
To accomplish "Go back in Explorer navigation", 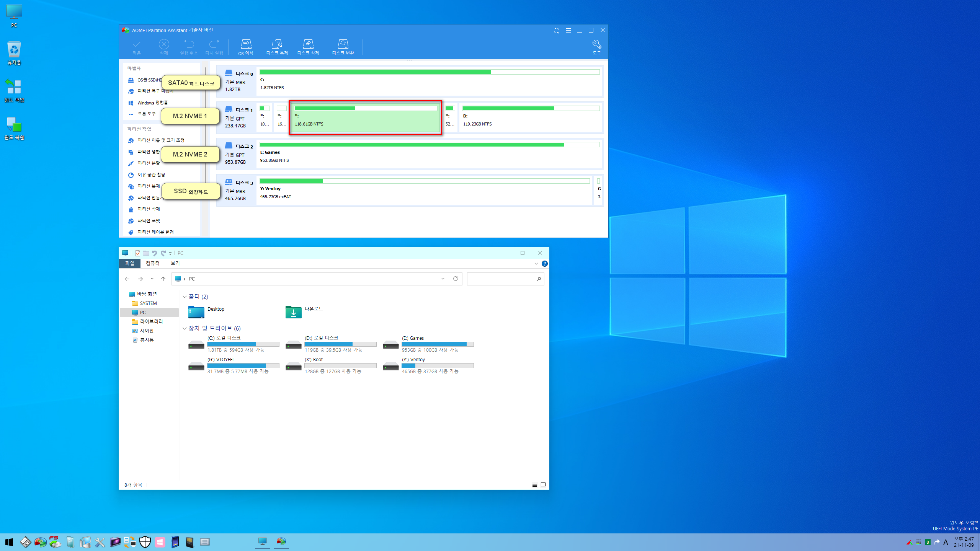I will coord(127,279).
